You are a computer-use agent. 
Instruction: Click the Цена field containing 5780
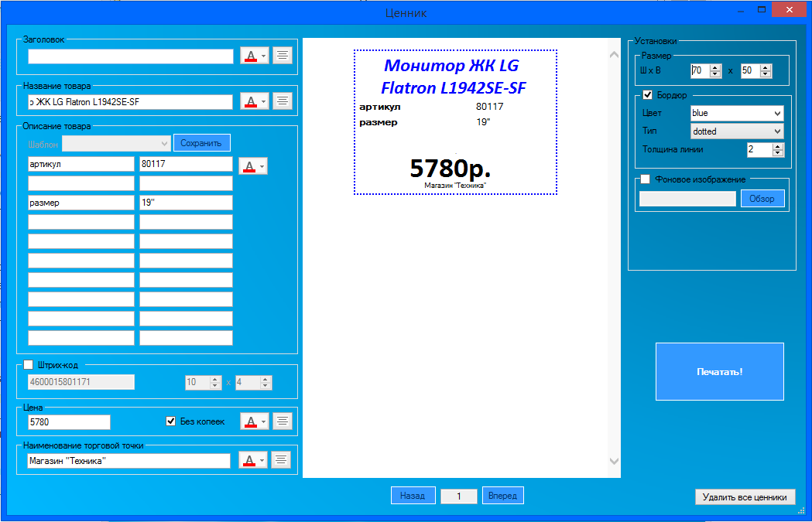click(x=69, y=422)
